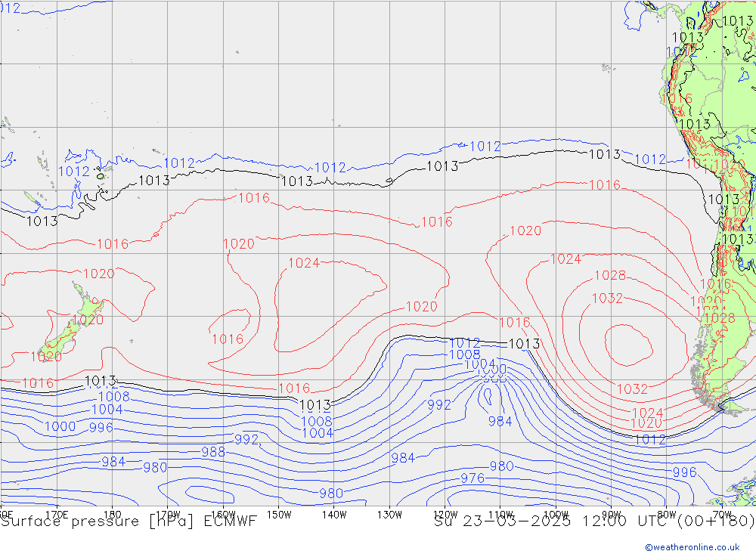Click the 90W longitude label

tap(612, 515)
